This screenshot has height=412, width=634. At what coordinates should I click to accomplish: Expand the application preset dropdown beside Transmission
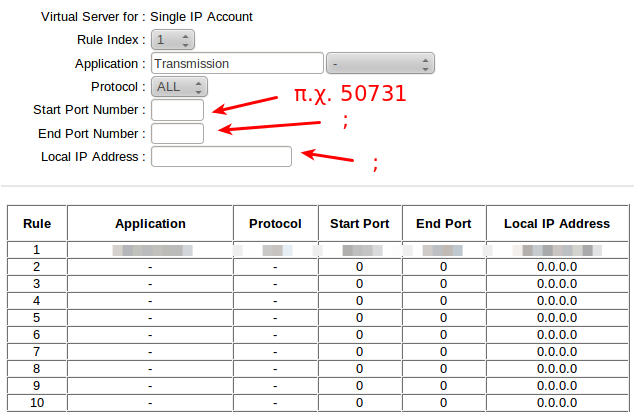point(380,63)
